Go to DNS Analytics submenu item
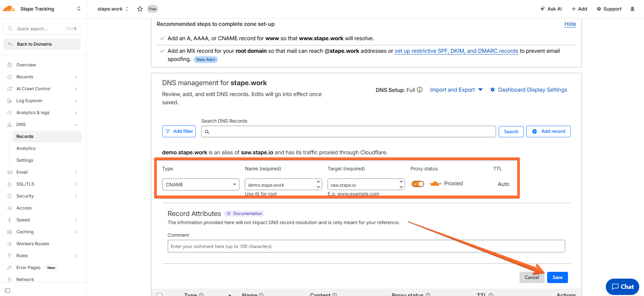 (26, 148)
